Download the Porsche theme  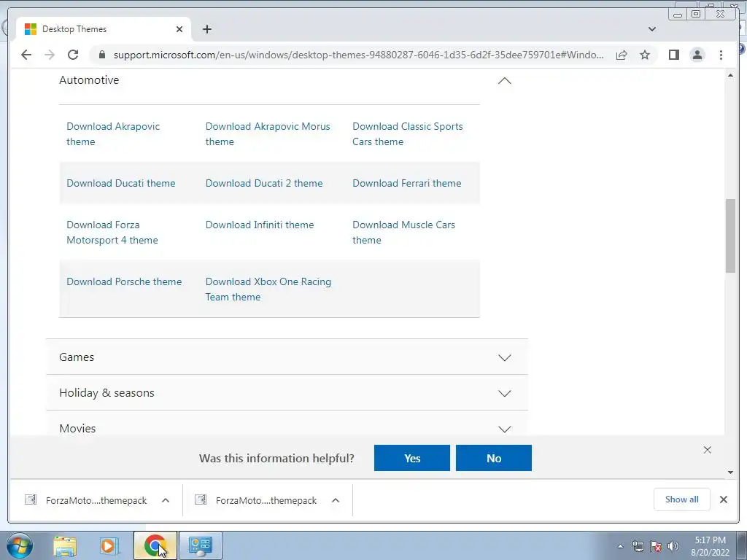[124, 281]
